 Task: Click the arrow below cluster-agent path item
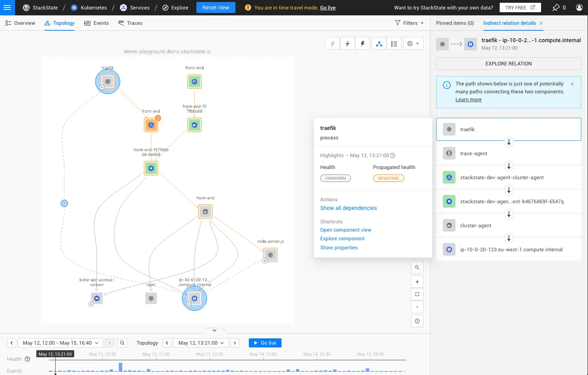(509, 238)
